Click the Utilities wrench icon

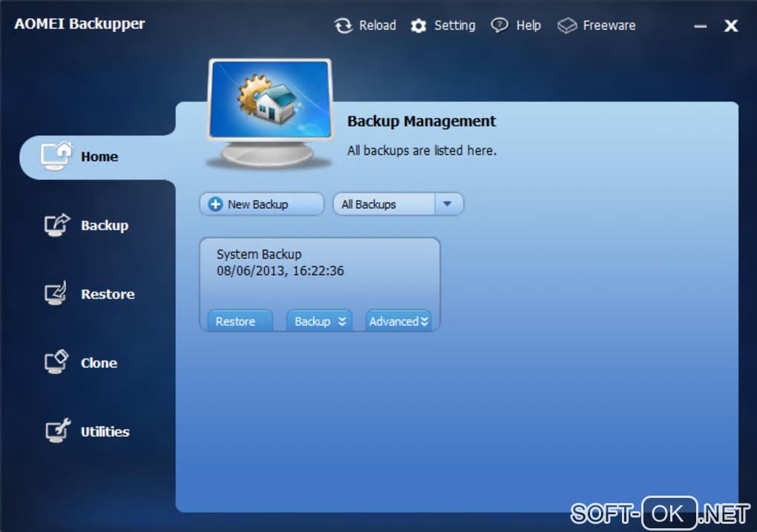(x=58, y=430)
